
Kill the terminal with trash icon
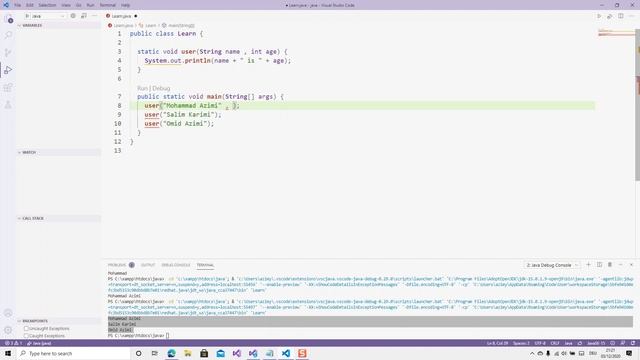[610, 264]
